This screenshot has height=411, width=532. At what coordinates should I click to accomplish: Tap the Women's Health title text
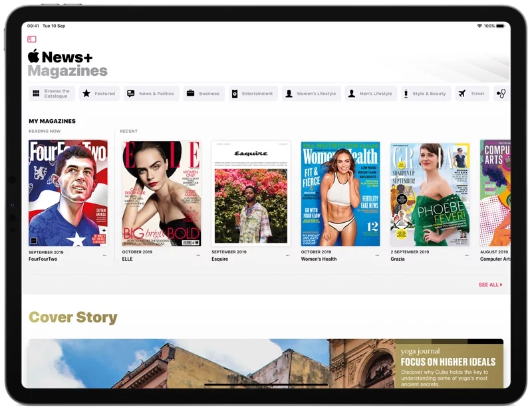pos(319,259)
